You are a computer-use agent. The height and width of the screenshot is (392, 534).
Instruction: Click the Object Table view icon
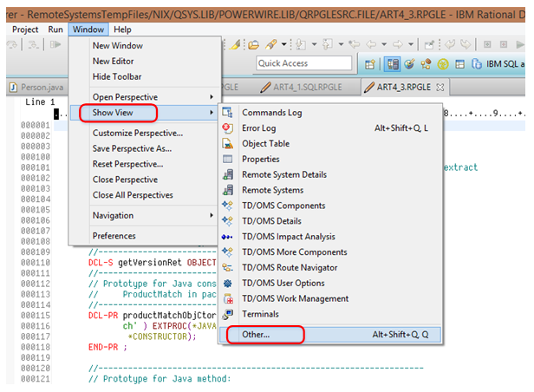228,144
